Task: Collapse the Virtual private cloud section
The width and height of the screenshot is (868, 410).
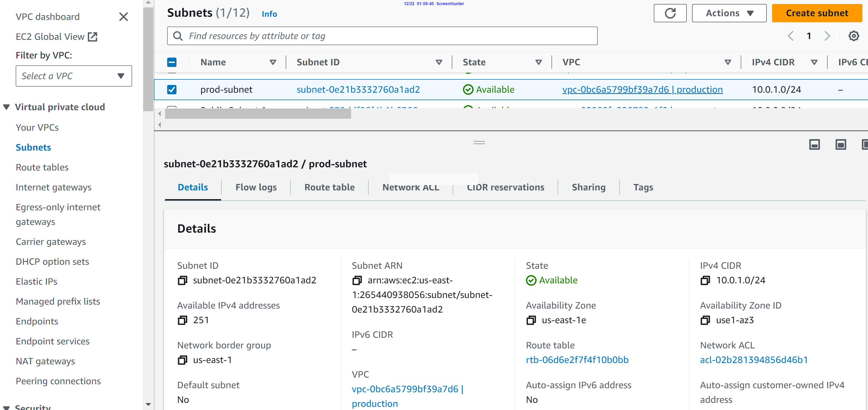Action: 6,107
